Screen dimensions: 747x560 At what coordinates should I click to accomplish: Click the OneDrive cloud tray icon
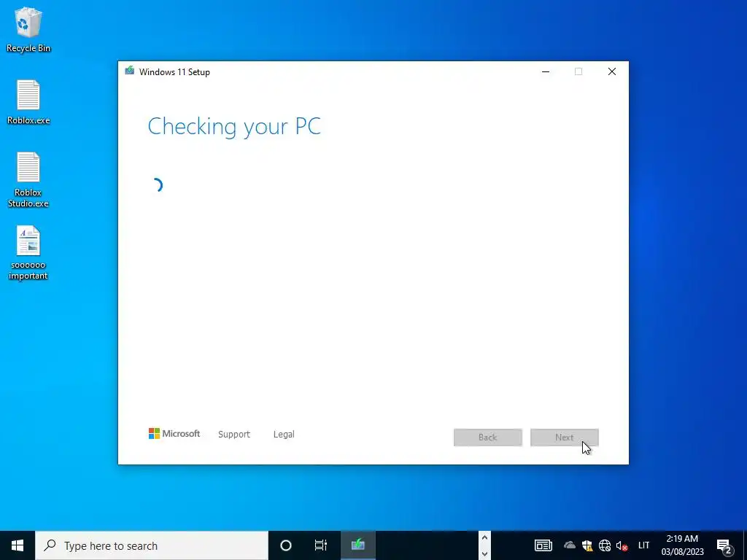click(569, 545)
